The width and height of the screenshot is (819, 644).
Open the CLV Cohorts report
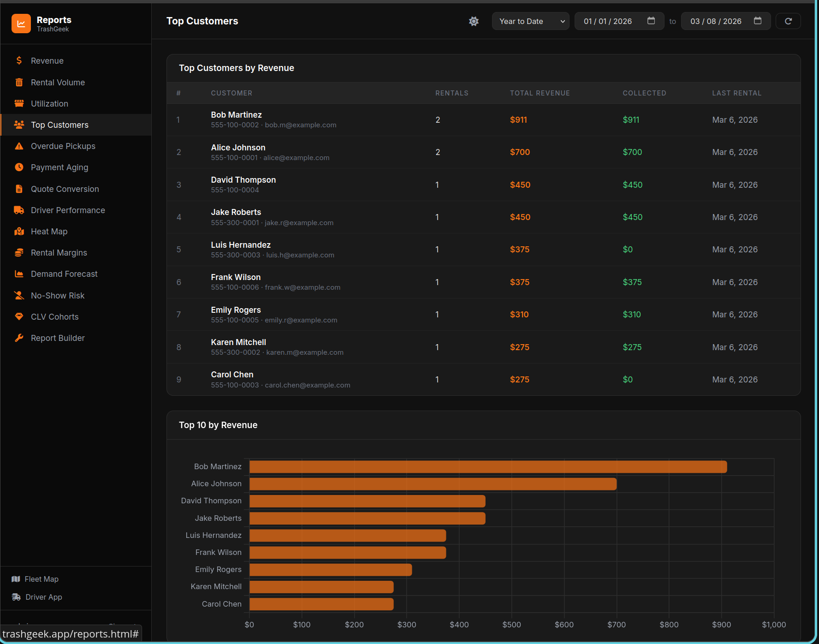coord(54,316)
